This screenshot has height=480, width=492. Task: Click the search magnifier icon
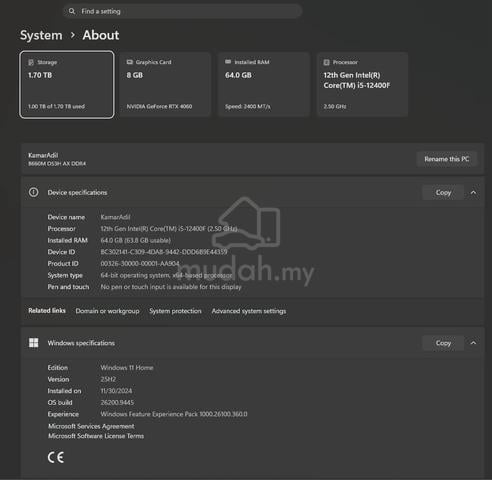(x=72, y=11)
